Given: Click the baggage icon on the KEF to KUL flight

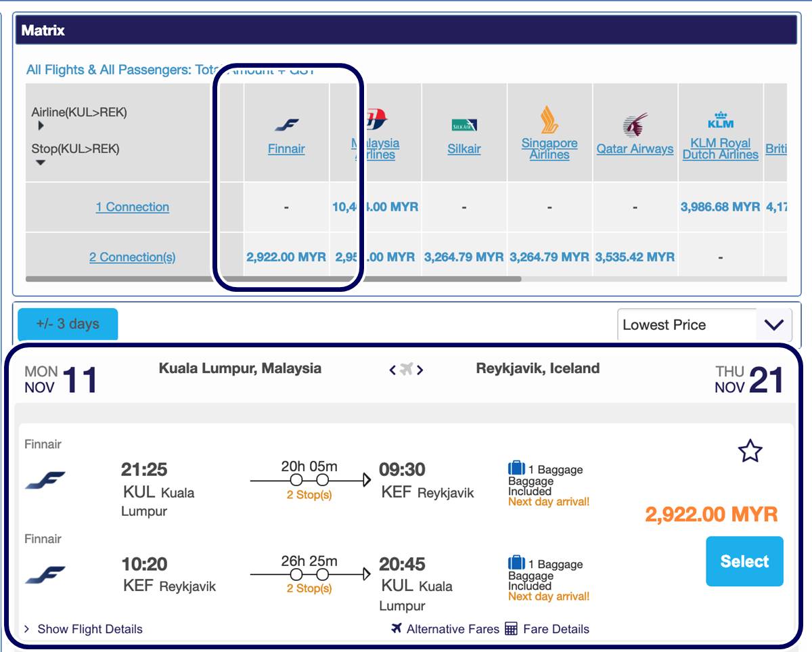Looking at the screenshot, I should click(x=516, y=563).
